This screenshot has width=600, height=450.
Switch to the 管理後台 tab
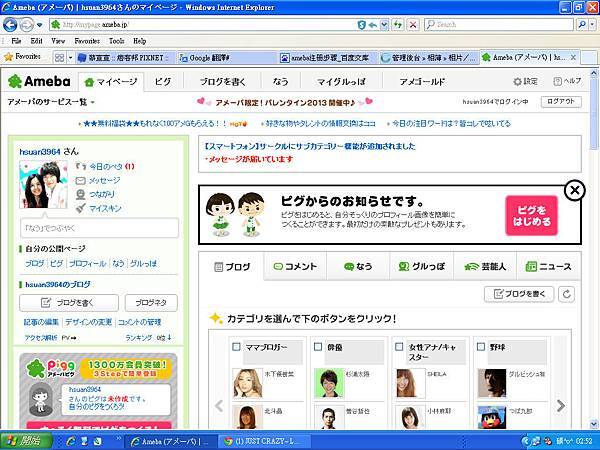pyautogui.click(x=429, y=58)
